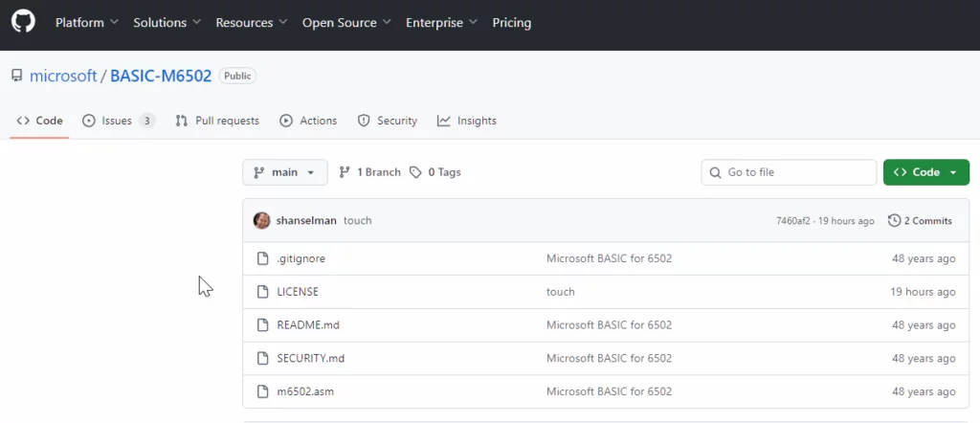The width and height of the screenshot is (980, 423).
Task: Click the Public visibility badge
Action: point(237,77)
